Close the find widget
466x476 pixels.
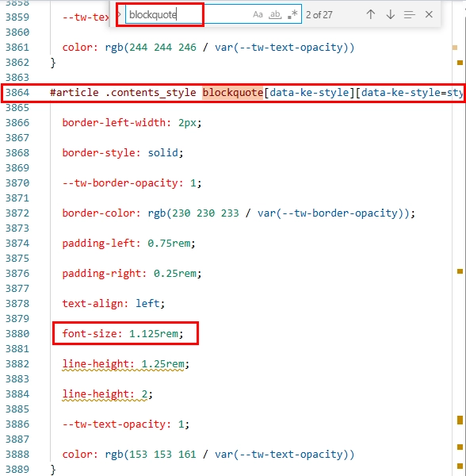[429, 14]
